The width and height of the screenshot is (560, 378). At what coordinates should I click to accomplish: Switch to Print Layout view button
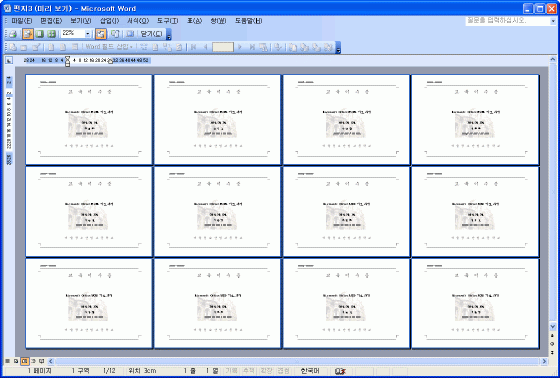pos(24,361)
